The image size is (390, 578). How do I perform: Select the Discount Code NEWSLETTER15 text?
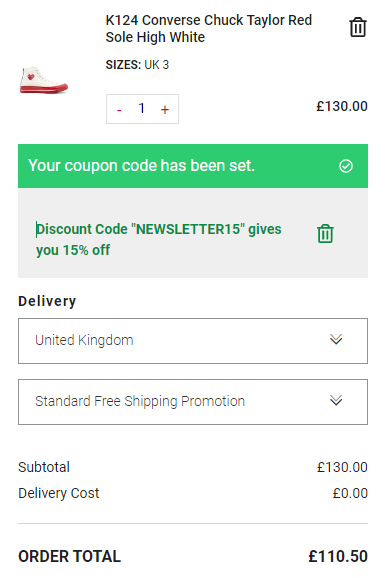point(159,240)
